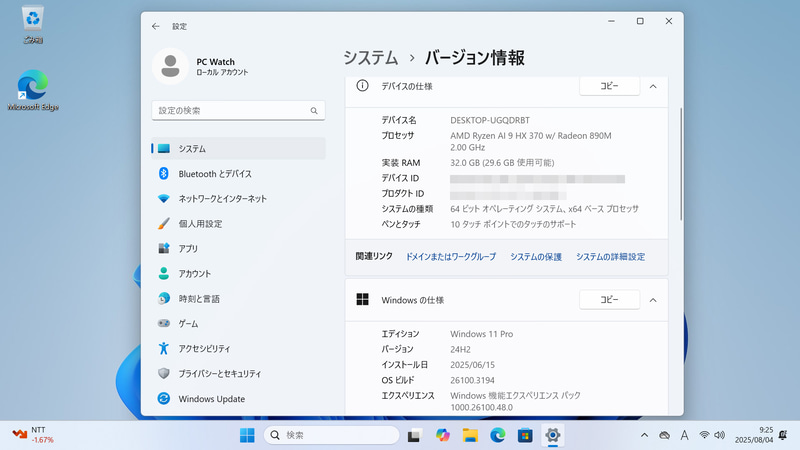
Task: Click the accounts person icon in sidebar
Action: [x=163, y=273]
